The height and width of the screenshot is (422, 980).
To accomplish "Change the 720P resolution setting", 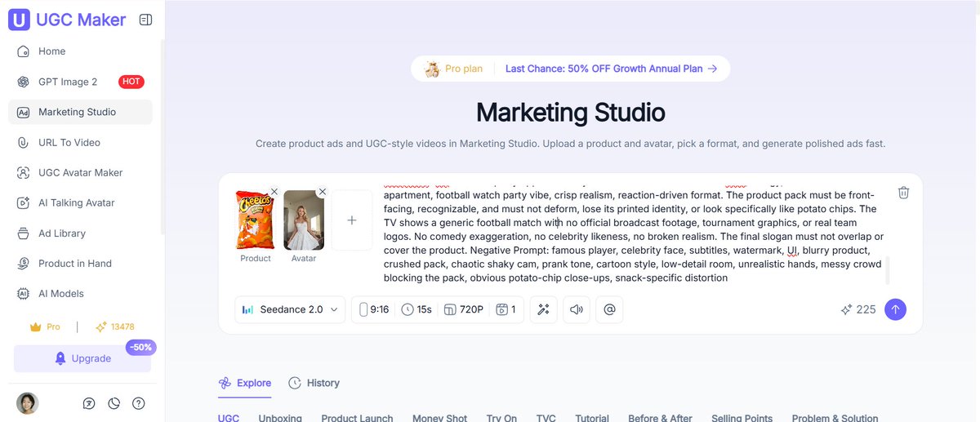I will pyautogui.click(x=463, y=309).
